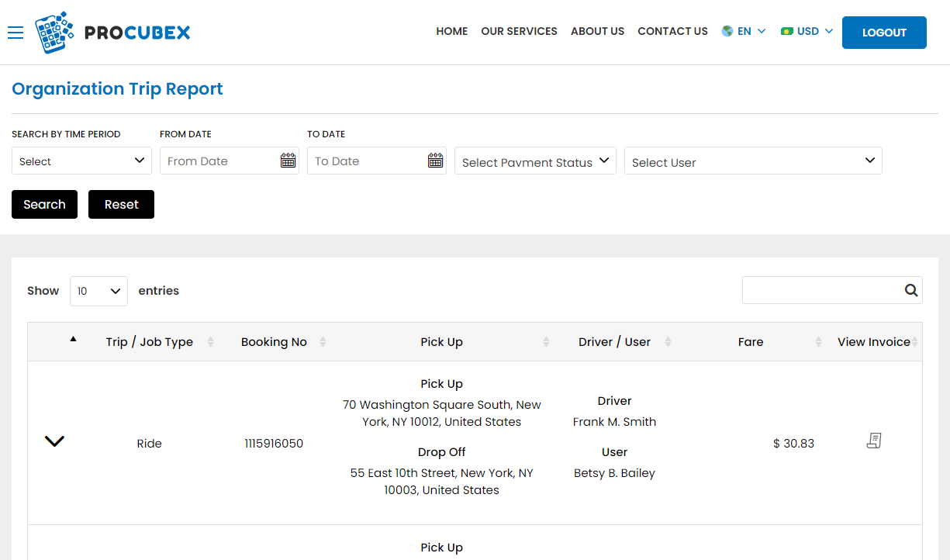
Task: Go to Our Services page
Action: [x=519, y=32]
